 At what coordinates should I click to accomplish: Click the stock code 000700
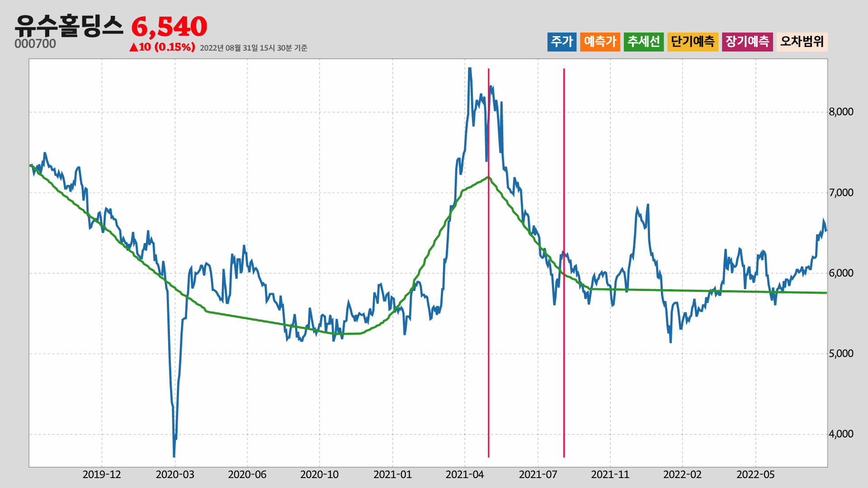35,44
